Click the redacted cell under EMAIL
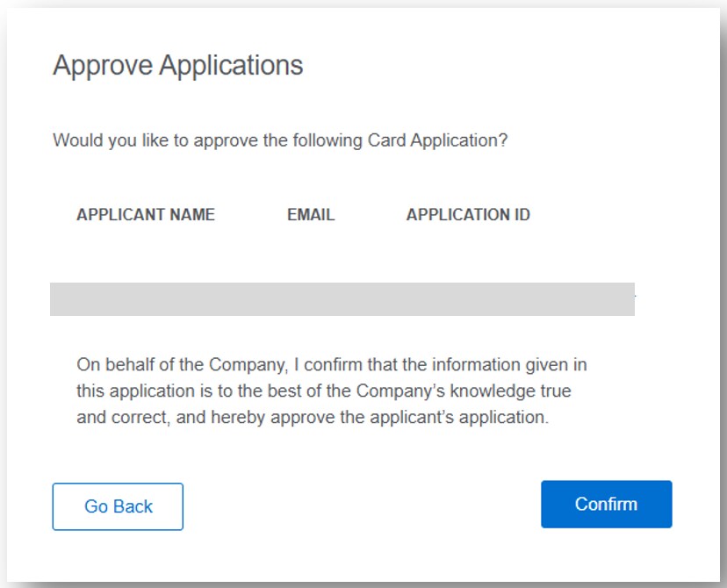The image size is (727, 588). point(311,299)
